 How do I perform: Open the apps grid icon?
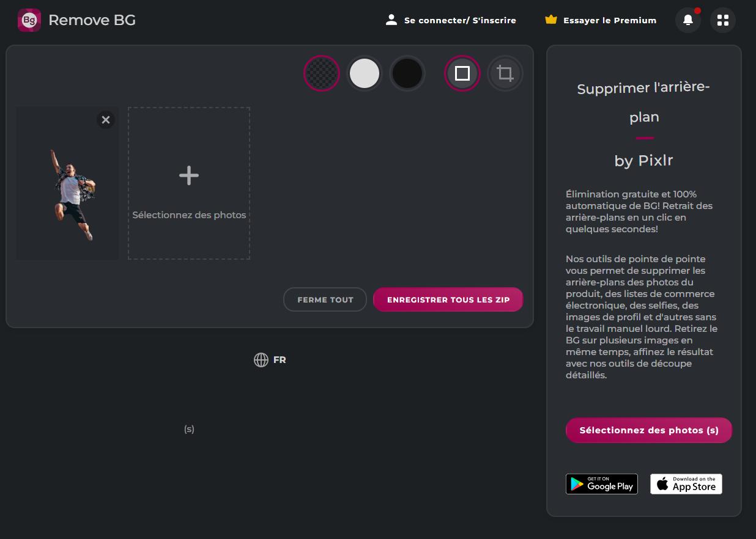pyautogui.click(x=722, y=20)
